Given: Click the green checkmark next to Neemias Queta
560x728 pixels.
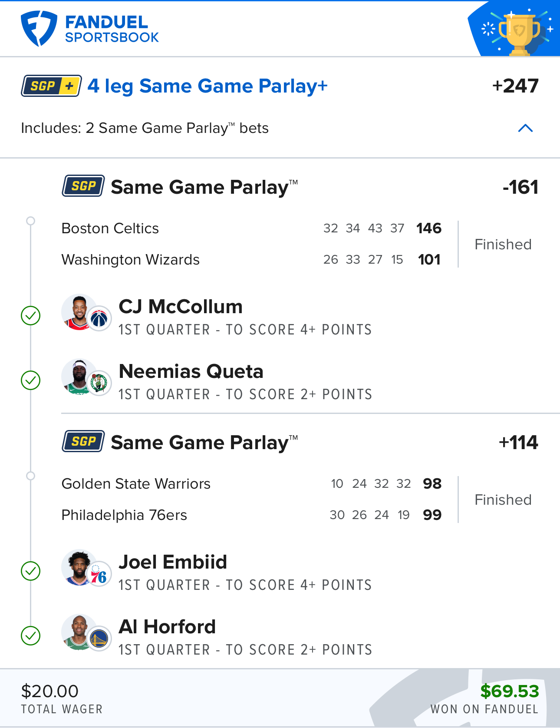Looking at the screenshot, I should pyautogui.click(x=31, y=381).
